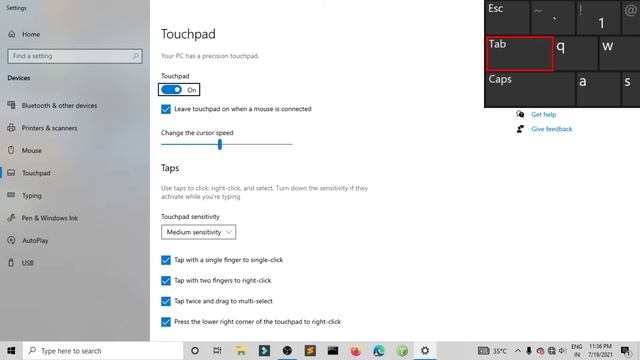This screenshot has width=640, height=360.
Task: Click ENG IN language indicator
Action: point(577,351)
